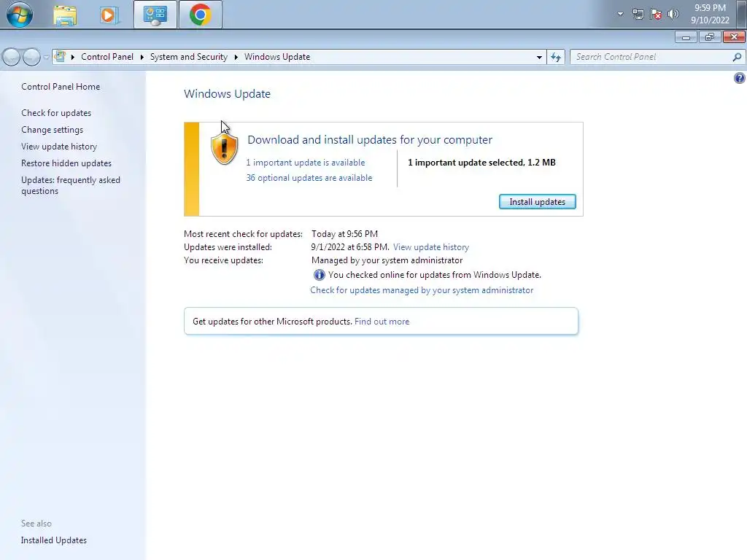Open the blue Help question mark

tap(740, 78)
